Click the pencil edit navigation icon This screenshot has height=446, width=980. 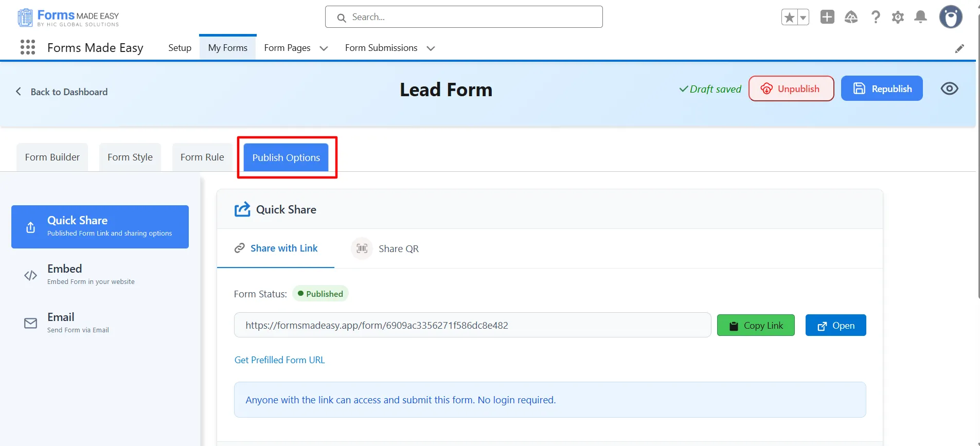coord(959,48)
